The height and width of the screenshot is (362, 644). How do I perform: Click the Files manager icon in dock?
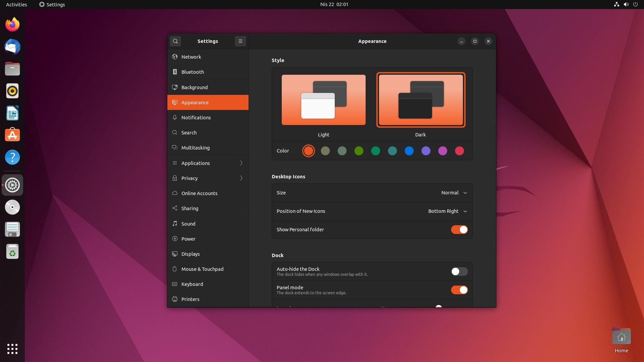12,68
